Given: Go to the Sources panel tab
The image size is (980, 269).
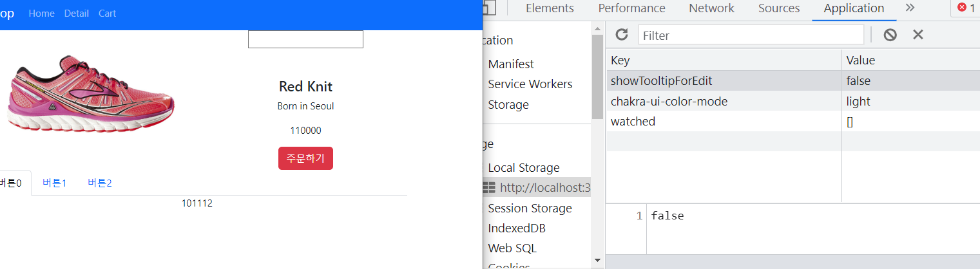Looking at the screenshot, I should (x=779, y=8).
